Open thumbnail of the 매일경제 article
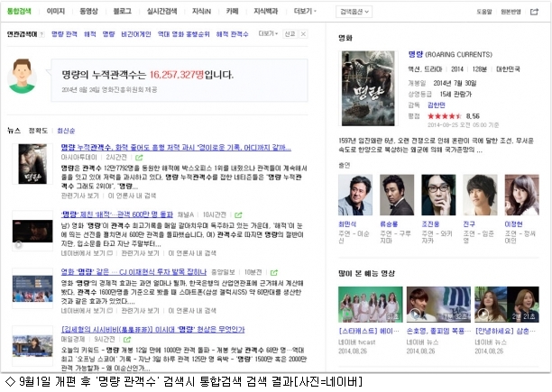Screen dimensions: 552x392 (x=32, y=346)
